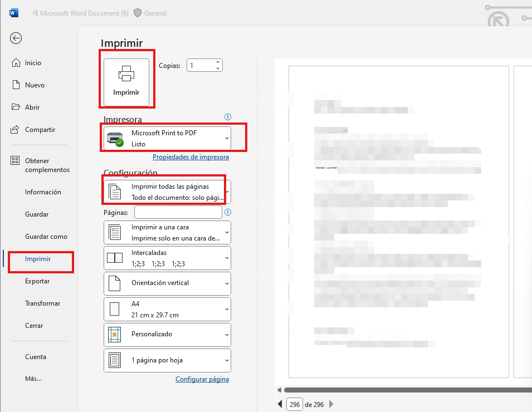Select Transformar in the sidebar
This screenshot has height=412, width=532.
point(42,303)
